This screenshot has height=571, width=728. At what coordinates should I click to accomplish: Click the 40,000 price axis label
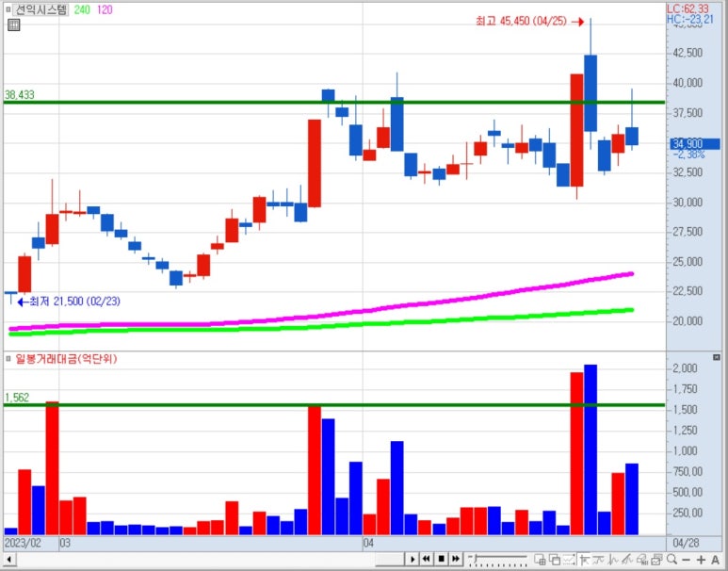(x=688, y=83)
